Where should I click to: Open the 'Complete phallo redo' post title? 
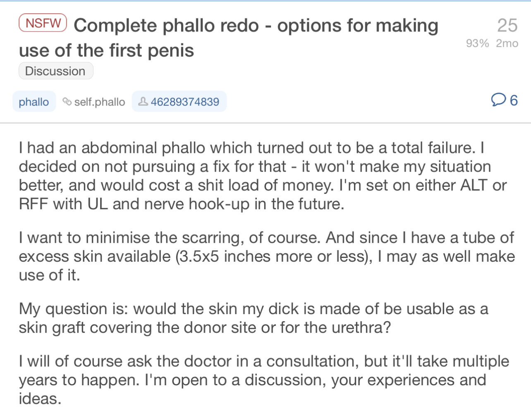click(228, 38)
